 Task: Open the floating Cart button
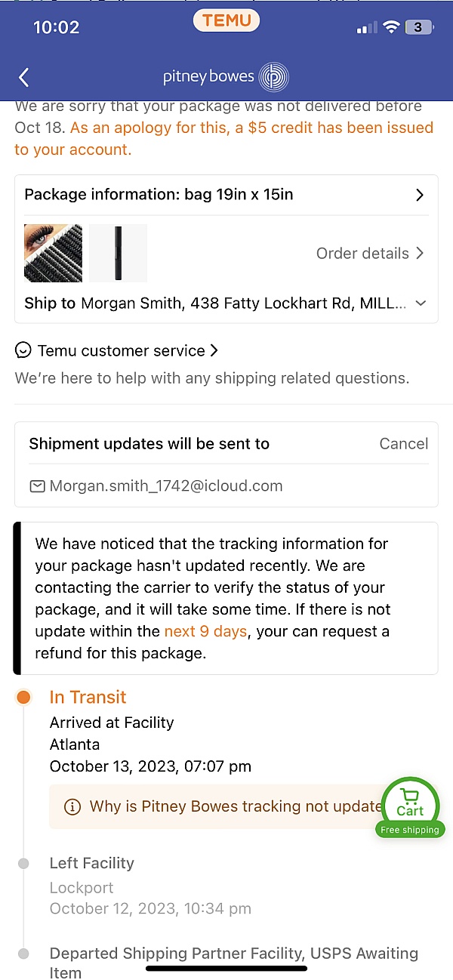tap(410, 807)
